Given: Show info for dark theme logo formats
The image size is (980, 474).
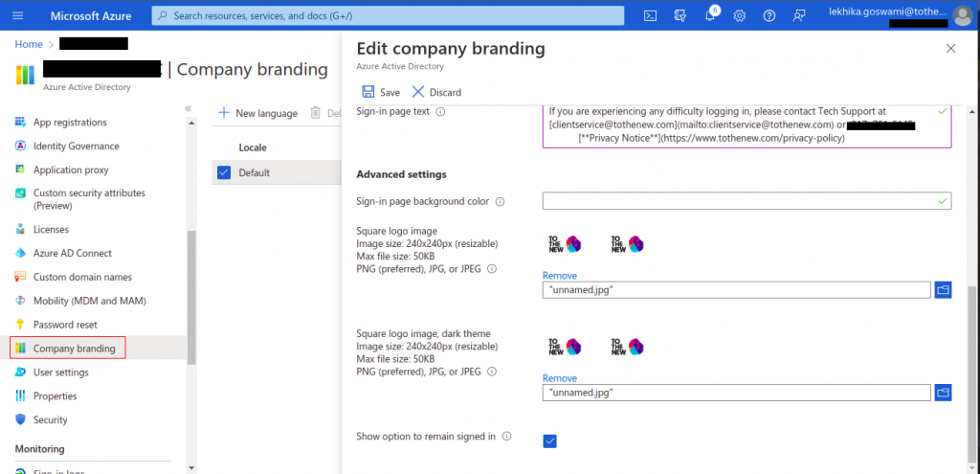Looking at the screenshot, I should click(x=491, y=372).
